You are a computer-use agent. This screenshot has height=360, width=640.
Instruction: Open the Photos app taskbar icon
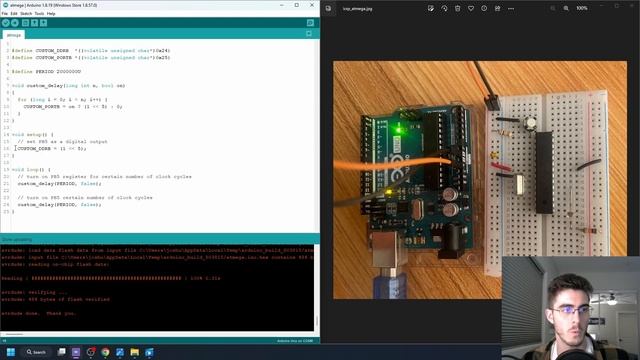(x=149, y=352)
